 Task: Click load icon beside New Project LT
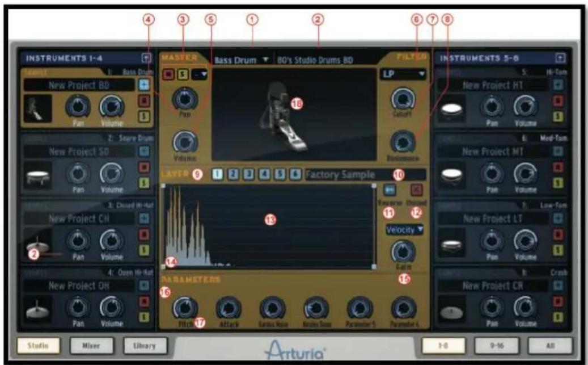pos(558,218)
